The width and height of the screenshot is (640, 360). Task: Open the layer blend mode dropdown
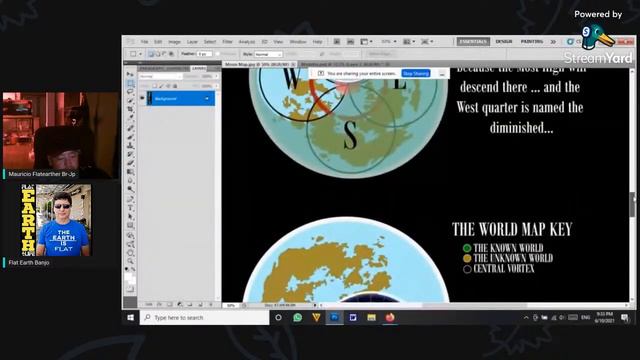click(160, 76)
